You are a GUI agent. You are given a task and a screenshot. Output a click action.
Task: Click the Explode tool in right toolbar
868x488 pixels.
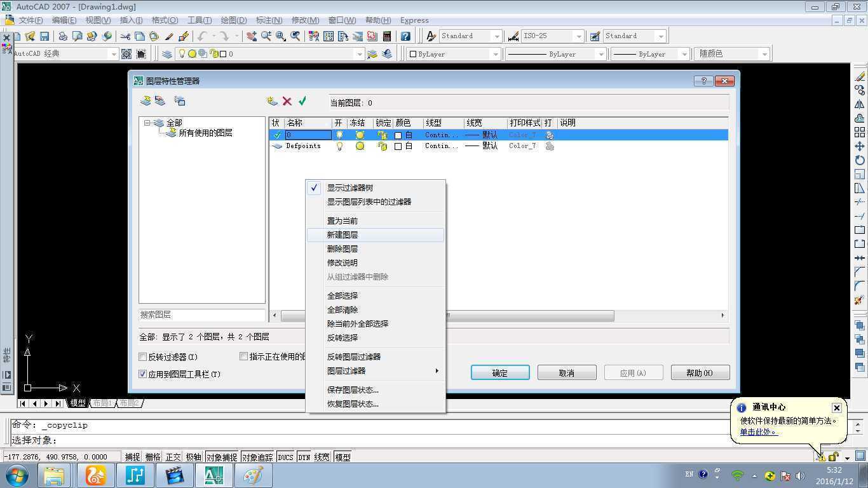860,300
